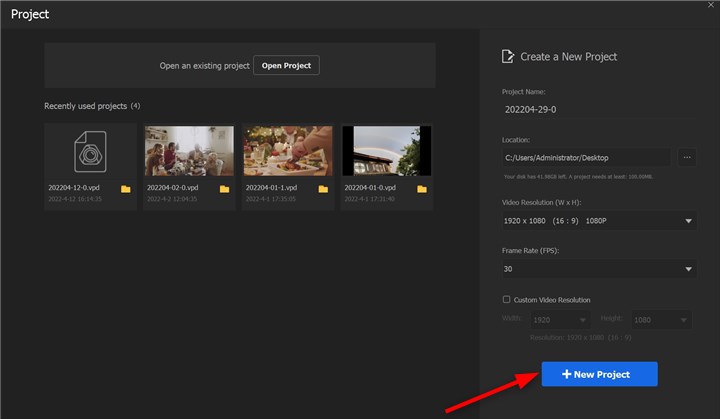Click the Location path field

585,157
